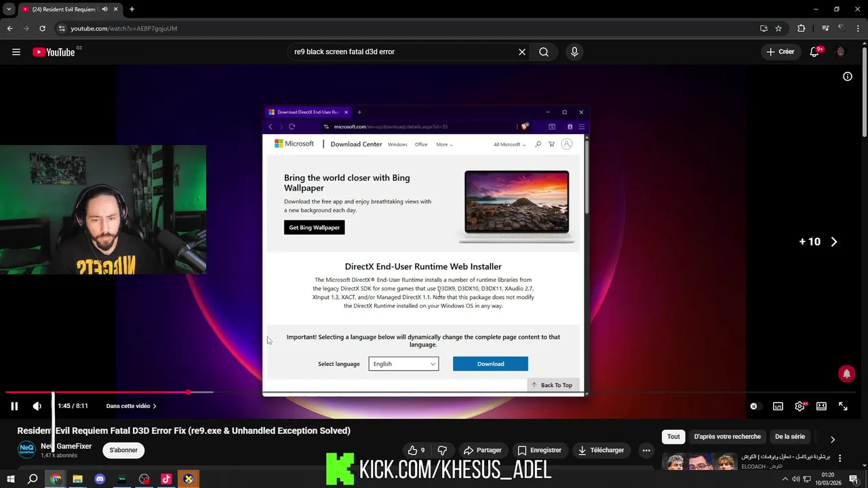Click the Créer button
This screenshot has width=868, height=488.
click(x=780, y=52)
